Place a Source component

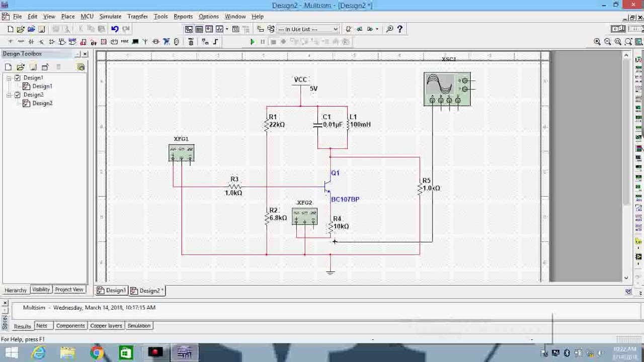pos(11,42)
